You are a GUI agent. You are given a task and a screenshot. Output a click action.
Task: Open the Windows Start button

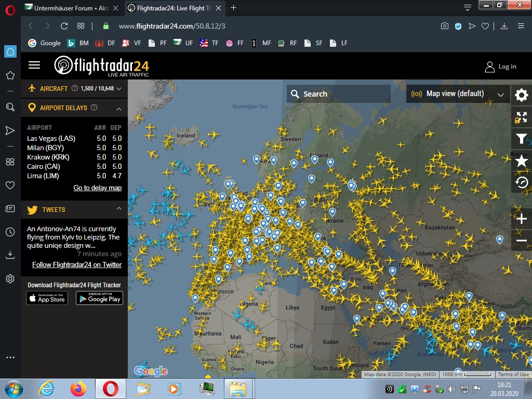pos(14,389)
